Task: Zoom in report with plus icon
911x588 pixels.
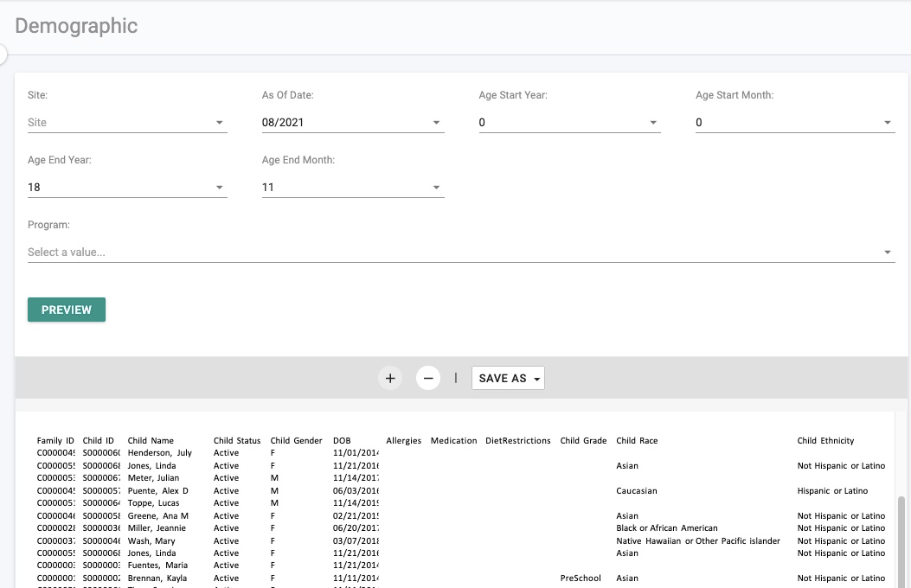Action: [390, 378]
